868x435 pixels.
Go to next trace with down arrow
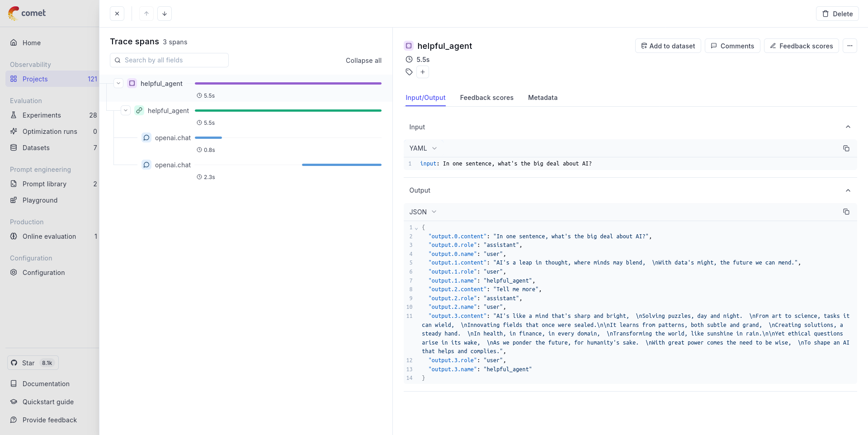click(165, 14)
